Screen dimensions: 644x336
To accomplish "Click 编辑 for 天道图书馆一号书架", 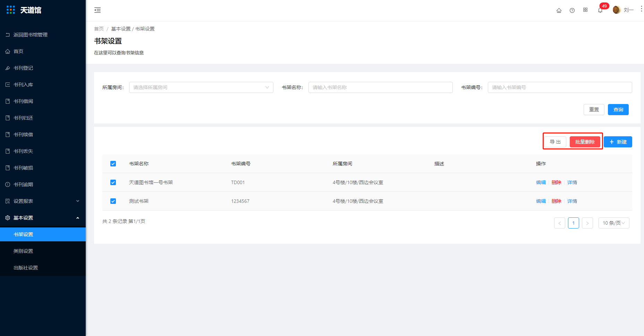I will (x=541, y=182).
